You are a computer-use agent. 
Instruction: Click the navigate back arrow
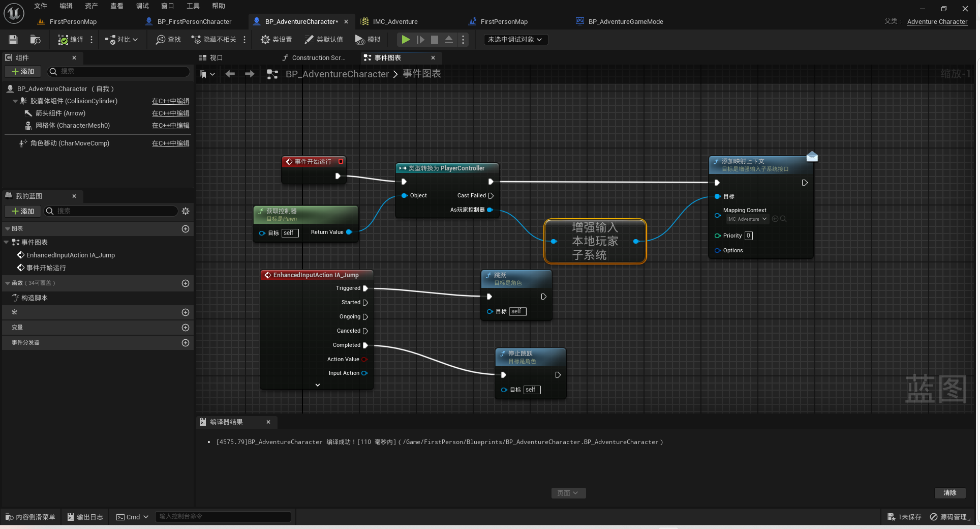pos(230,74)
